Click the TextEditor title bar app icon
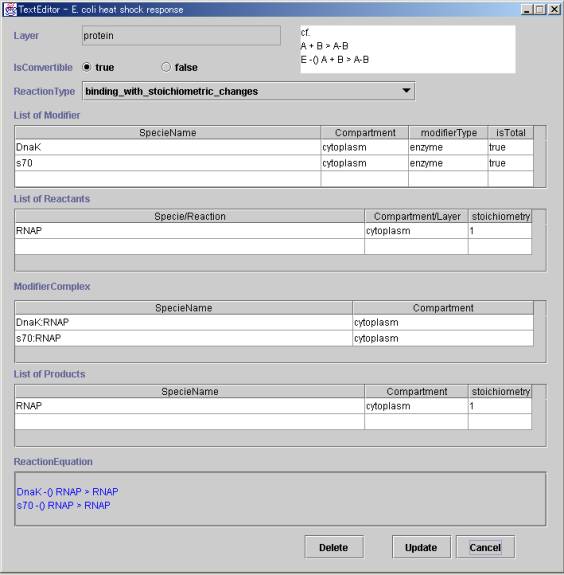Image resolution: width=564 pixels, height=575 pixels. click(x=10, y=10)
